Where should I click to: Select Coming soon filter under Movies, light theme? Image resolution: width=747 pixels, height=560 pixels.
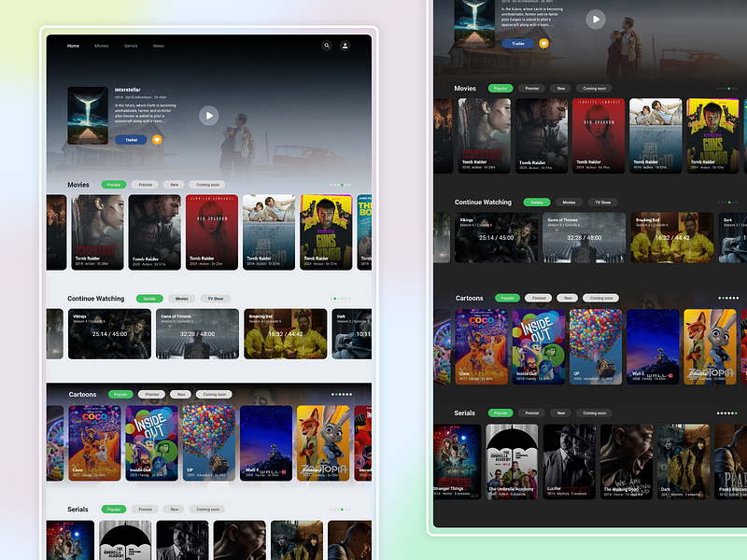tap(207, 185)
